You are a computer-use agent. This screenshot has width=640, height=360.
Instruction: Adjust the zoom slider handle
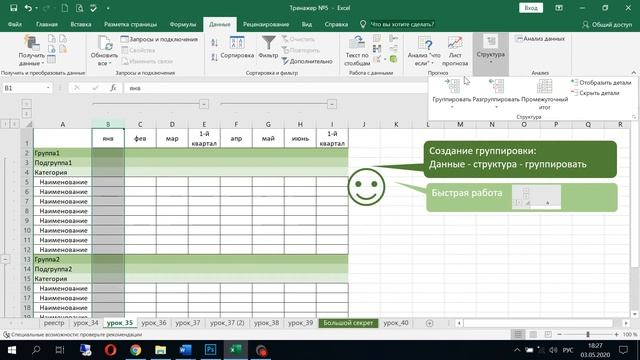[x=588, y=334]
